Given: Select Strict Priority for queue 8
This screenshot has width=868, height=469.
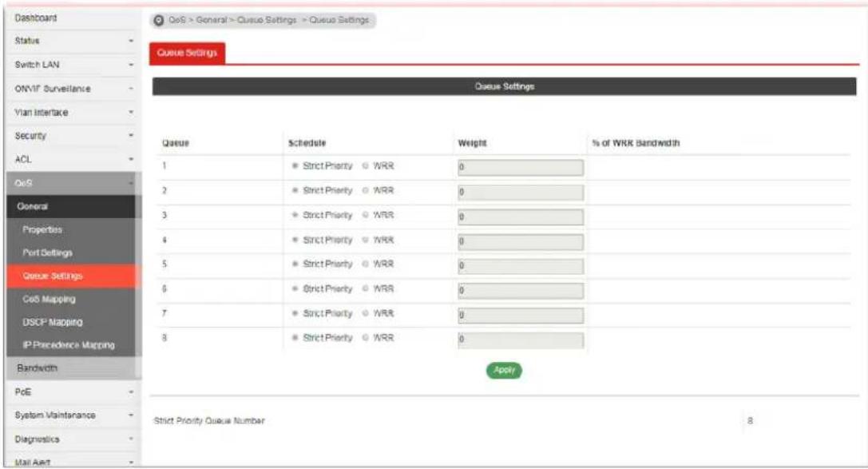Looking at the screenshot, I should [x=295, y=338].
